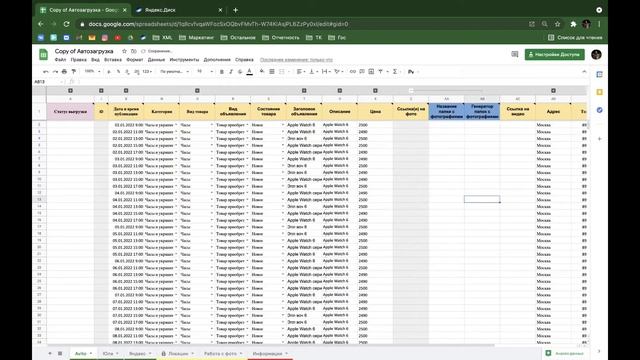
Task: Open the number format 123 dropdown
Action: (x=147, y=71)
